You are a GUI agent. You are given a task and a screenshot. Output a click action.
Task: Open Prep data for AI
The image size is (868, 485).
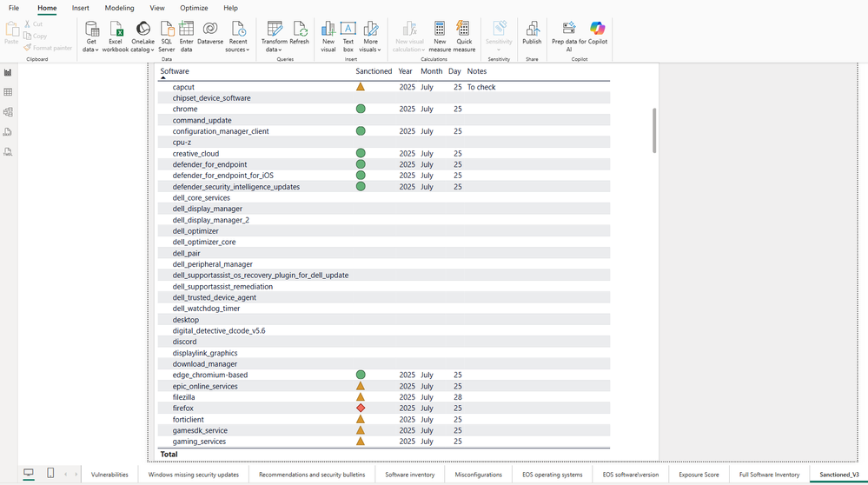(x=568, y=37)
